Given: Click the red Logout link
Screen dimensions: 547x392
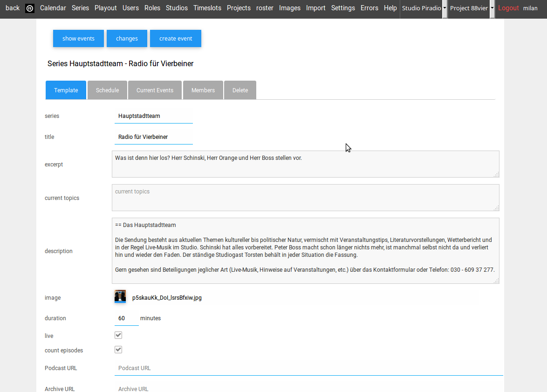Looking at the screenshot, I should (x=508, y=8).
